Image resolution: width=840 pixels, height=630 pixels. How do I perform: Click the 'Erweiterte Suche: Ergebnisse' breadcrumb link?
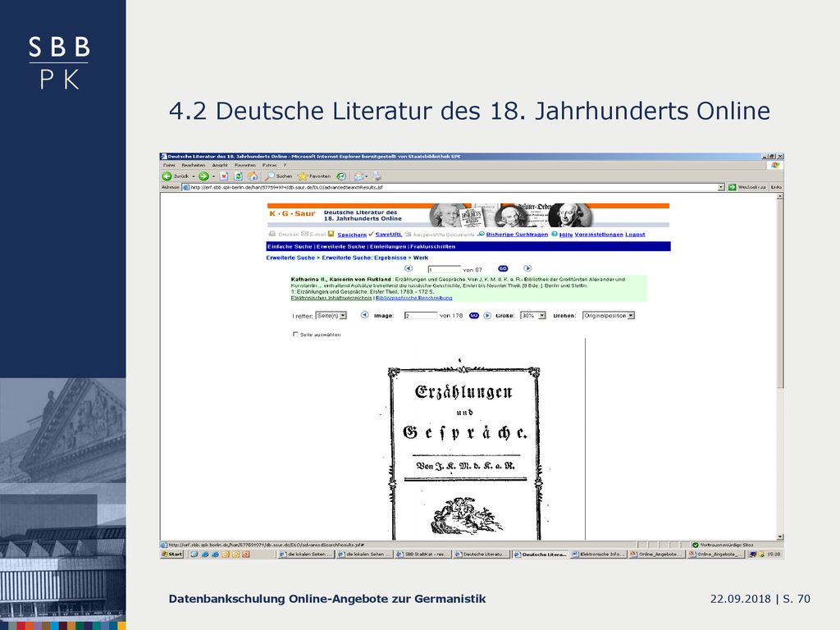[364, 258]
